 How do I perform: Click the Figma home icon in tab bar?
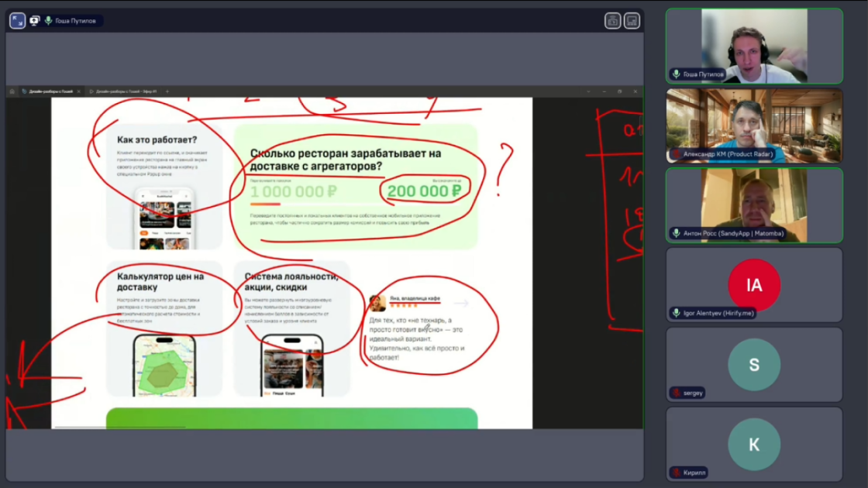tap(12, 91)
